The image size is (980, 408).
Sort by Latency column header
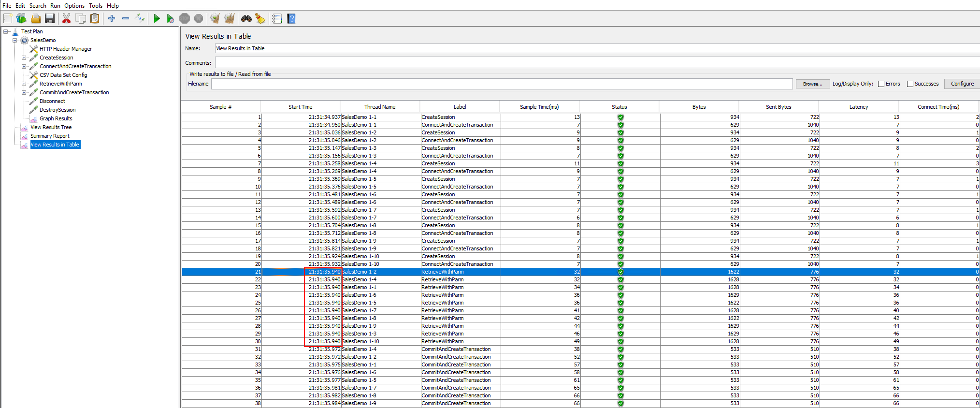click(x=859, y=107)
